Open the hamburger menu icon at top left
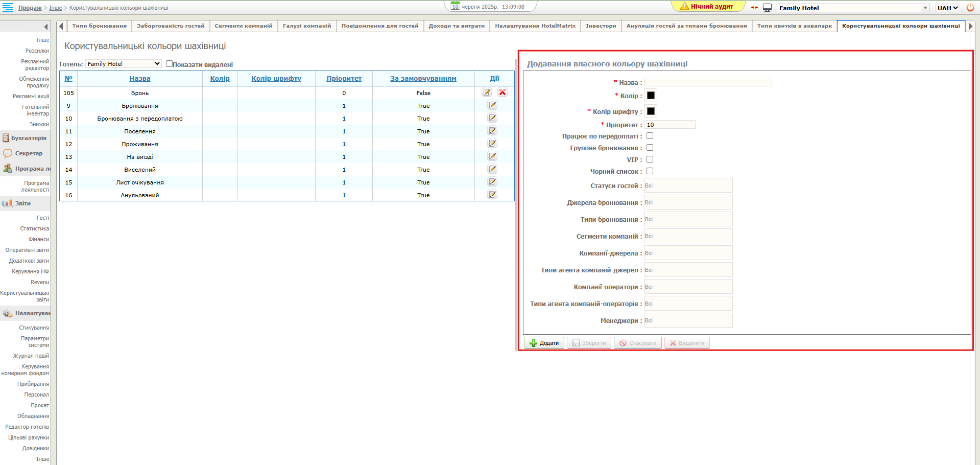 coord(8,7)
